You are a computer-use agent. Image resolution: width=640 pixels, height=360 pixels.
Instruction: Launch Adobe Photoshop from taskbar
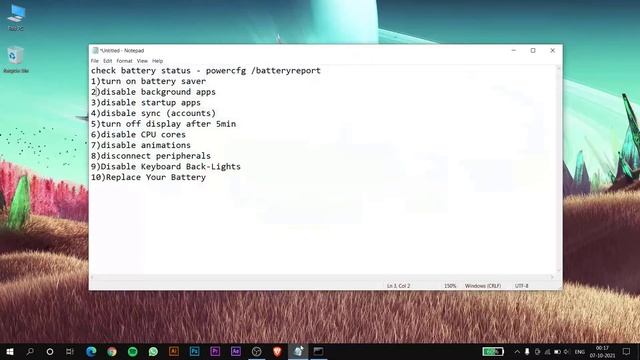195,351
